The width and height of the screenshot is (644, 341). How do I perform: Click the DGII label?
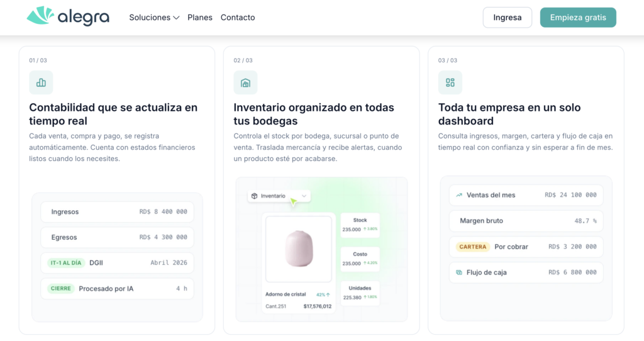(x=96, y=263)
